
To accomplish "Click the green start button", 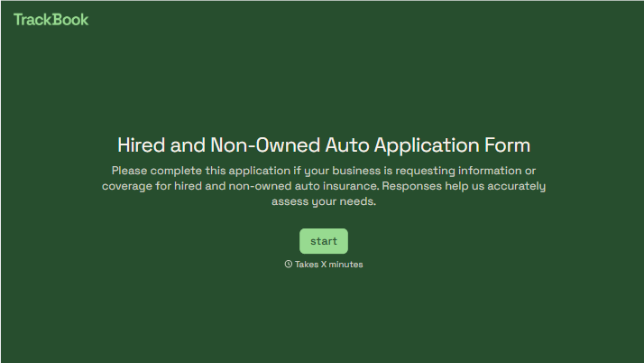I will tap(324, 241).
